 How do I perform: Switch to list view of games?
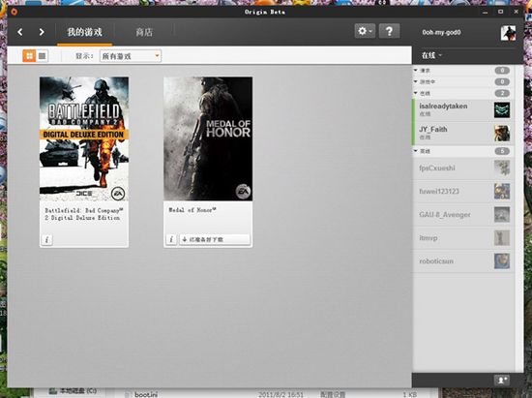pyautogui.click(x=42, y=56)
